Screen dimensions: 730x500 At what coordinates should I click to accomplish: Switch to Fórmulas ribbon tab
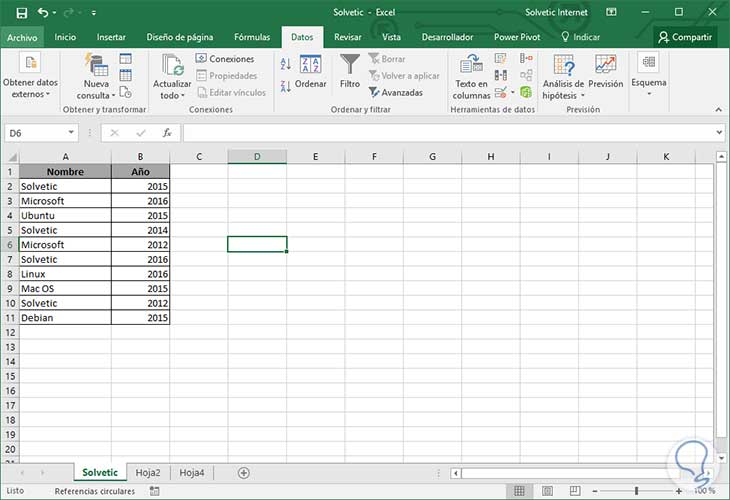pos(252,37)
